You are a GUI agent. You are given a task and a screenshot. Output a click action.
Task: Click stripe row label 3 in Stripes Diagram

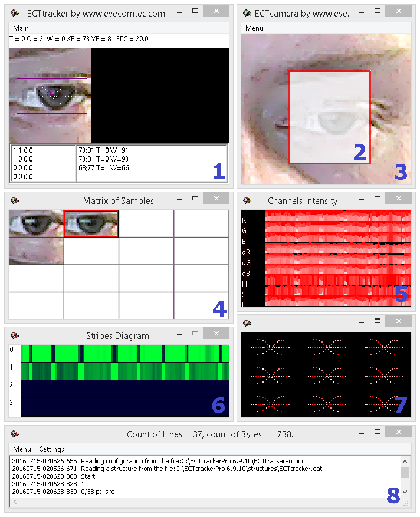click(11, 402)
